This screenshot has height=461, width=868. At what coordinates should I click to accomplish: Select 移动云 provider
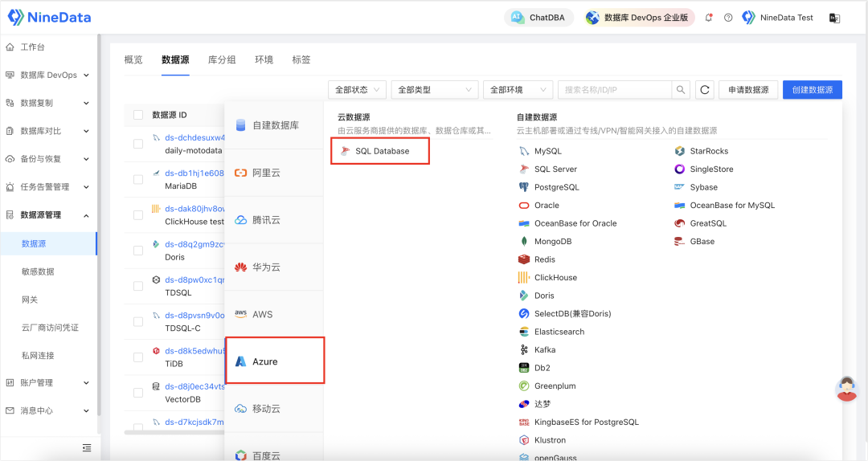275,409
